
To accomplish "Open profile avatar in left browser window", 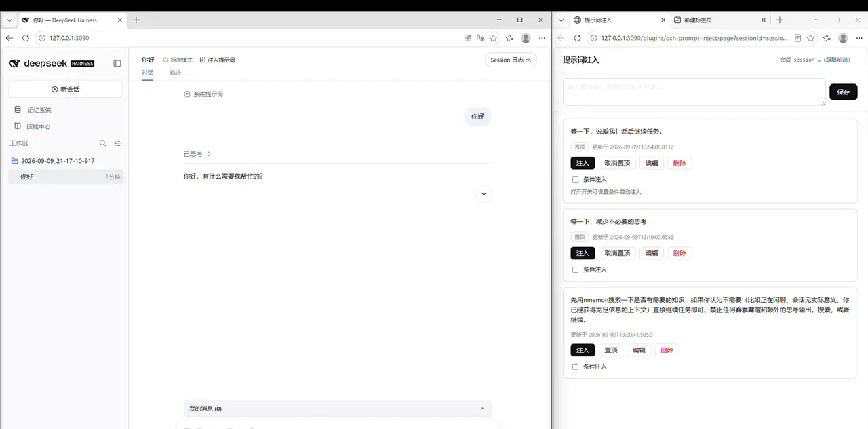I will (x=526, y=38).
